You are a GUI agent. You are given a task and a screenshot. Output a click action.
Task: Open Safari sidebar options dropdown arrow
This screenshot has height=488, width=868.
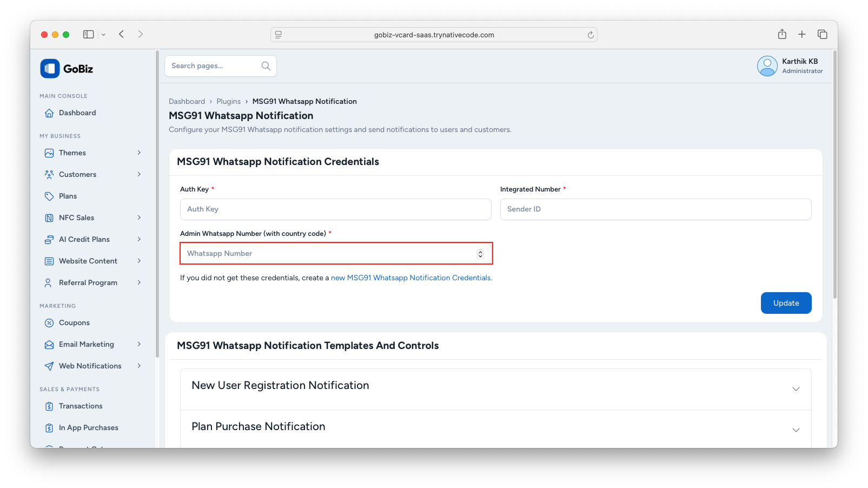pos(103,35)
